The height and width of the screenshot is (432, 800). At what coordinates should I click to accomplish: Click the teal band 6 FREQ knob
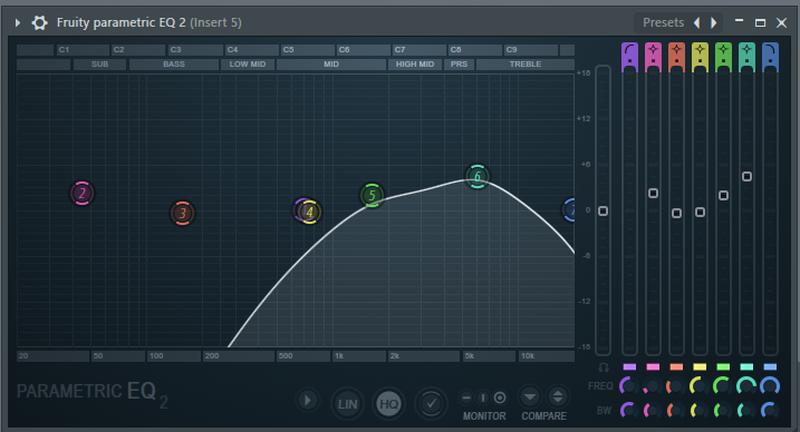[x=746, y=386]
